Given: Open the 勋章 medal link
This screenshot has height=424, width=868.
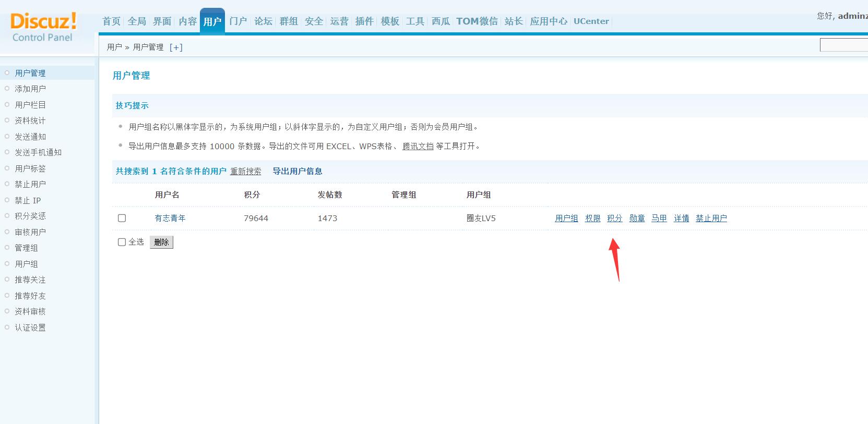Looking at the screenshot, I should [x=637, y=218].
